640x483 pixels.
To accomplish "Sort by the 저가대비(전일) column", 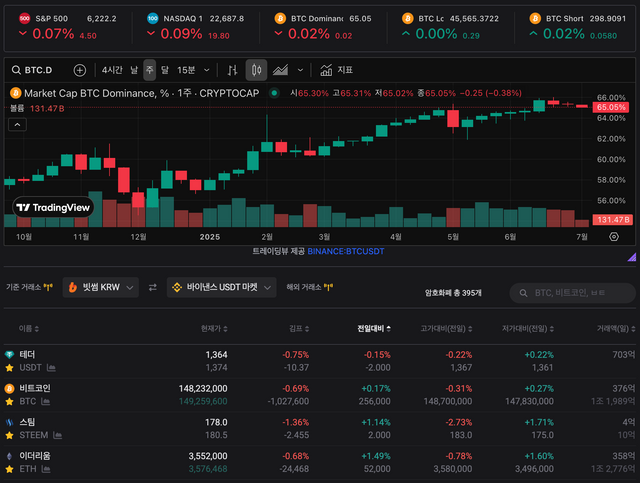I will tap(528, 329).
